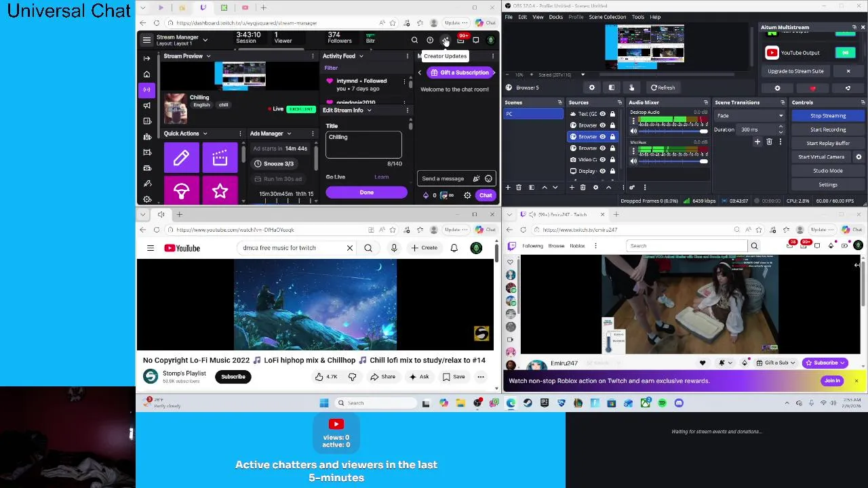Hide the Text (GDI) source in OBS

pos(603,114)
